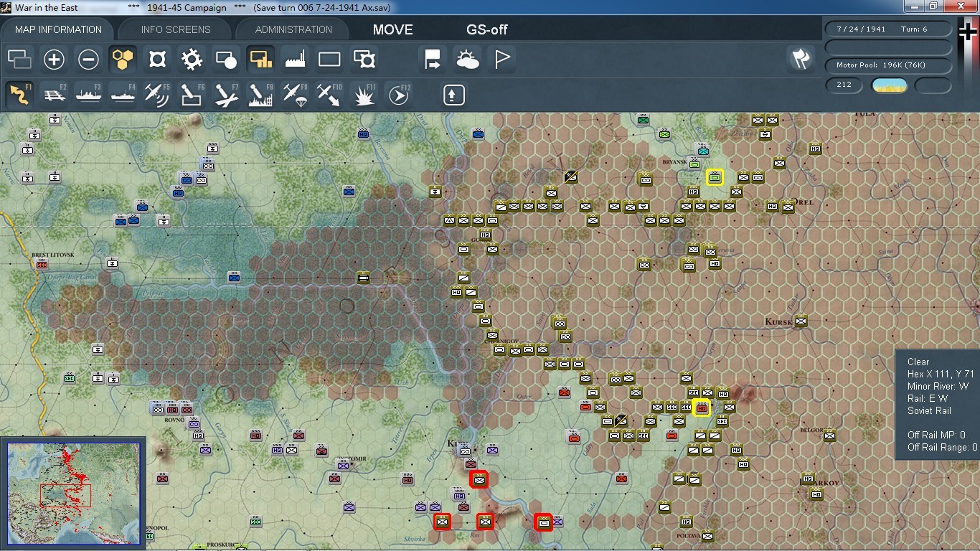Click the sun-and-cloud weather icon
980x551 pixels.
click(x=468, y=60)
